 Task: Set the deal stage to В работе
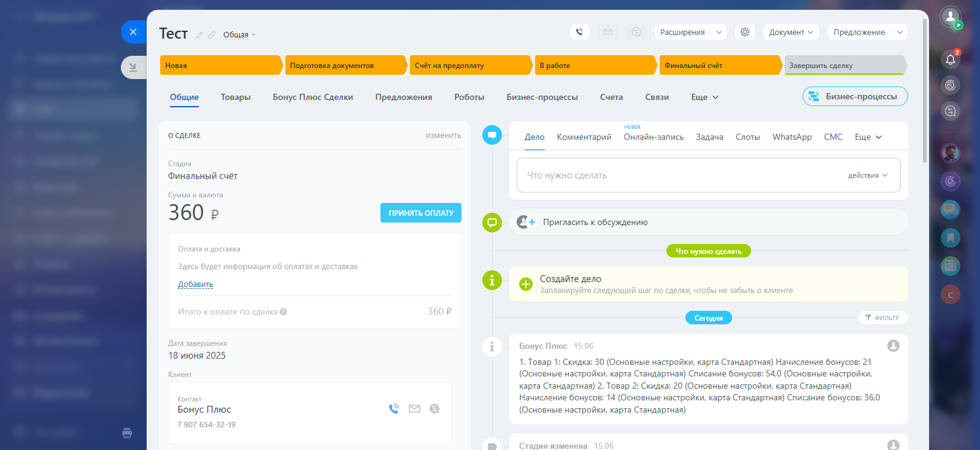(594, 66)
